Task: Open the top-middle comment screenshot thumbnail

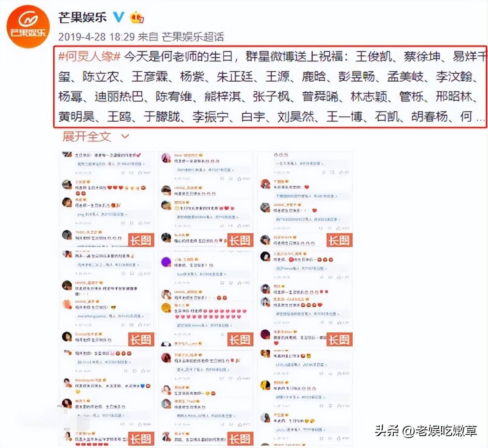Action: [x=206, y=199]
